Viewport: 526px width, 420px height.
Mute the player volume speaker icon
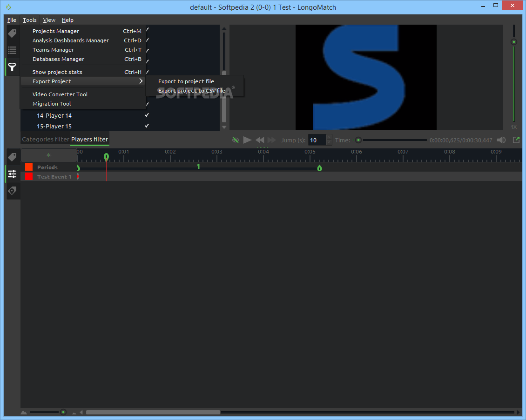pyautogui.click(x=501, y=140)
